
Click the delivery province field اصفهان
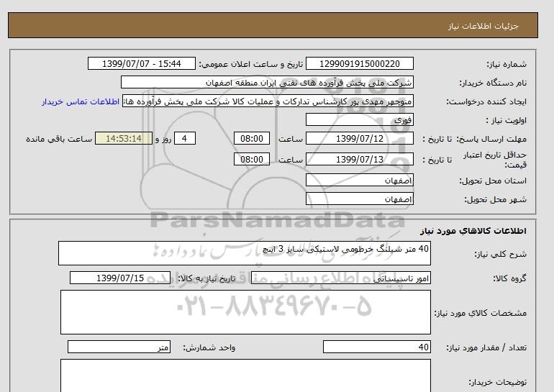tap(359, 180)
